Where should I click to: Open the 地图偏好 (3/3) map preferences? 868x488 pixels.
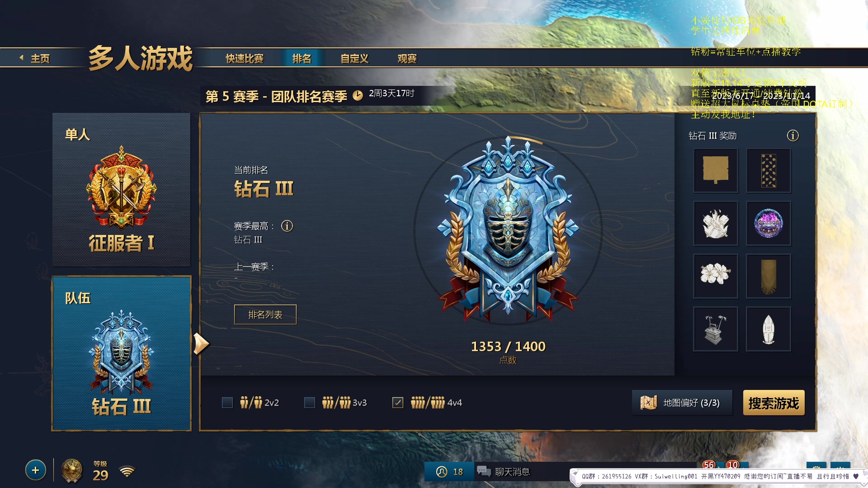point(682,403)
